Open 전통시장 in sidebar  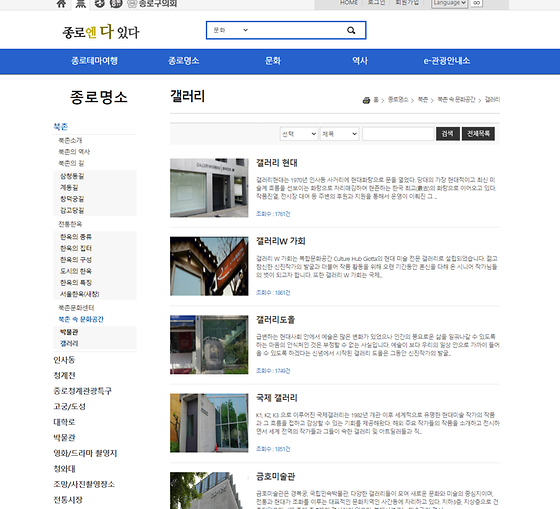tap(68, 500)
